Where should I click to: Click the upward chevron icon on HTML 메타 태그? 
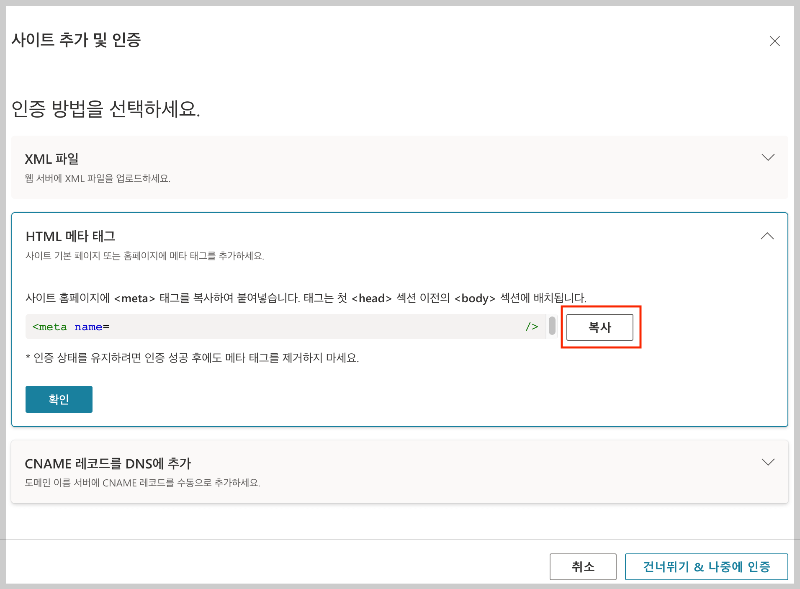click(767, 236)
